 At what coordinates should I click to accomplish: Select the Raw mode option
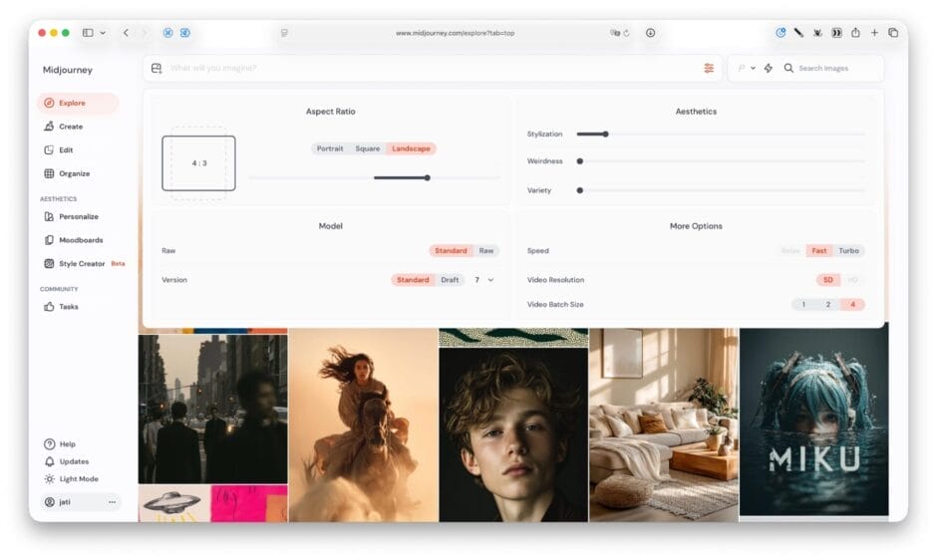tap(486, 251)
